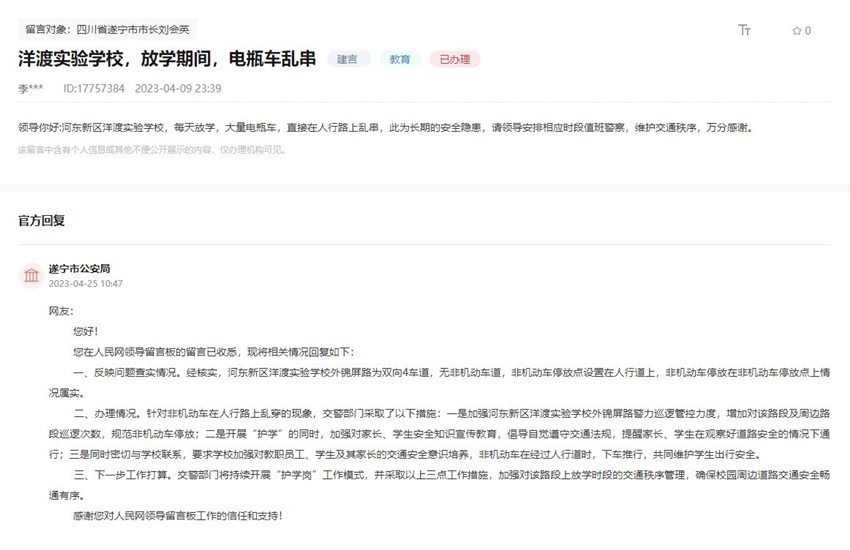The height and width of the screenshot is (550, 850).
Task: Click the 网友： salutation line
Action: click(x=61, y=311)
